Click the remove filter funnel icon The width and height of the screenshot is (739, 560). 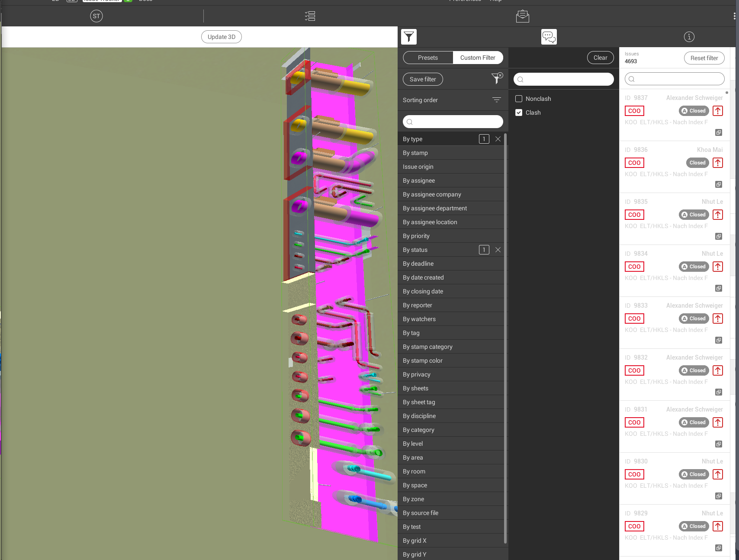[497, 78]
